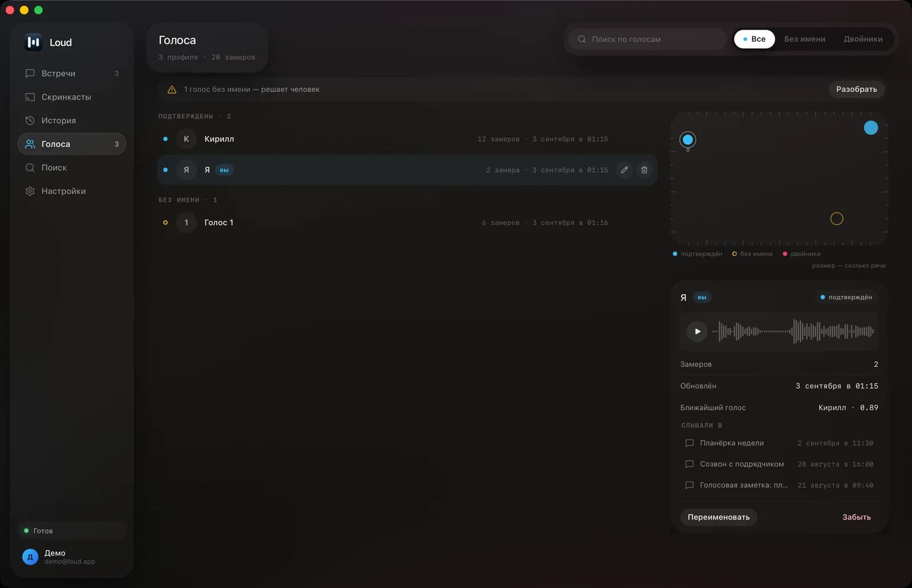Click the pencil edit icon on Я row
This screenshot has height=588, width=912.
click(x=625, y=170)
